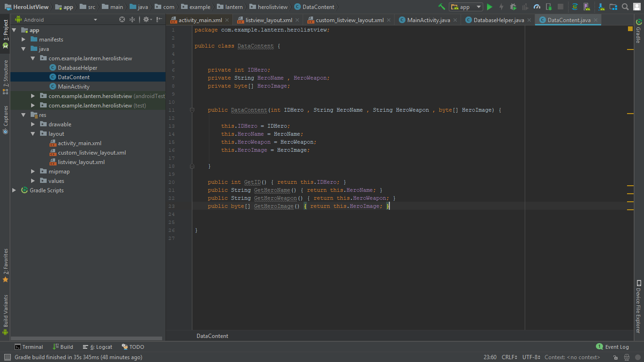Click the yellow inspection indicator square
Viewport: 644px width, 362px height.
tap(630, 29)
